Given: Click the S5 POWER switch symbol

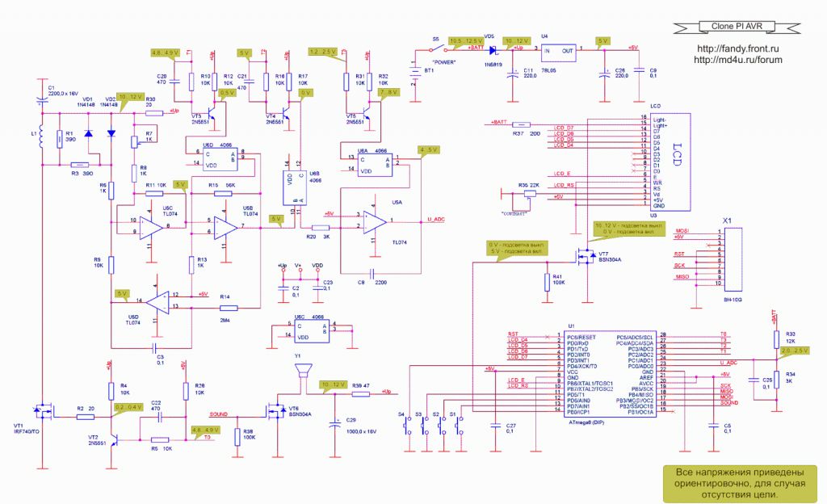Looking at the screenshot, I should pyautogui.click(x=437, y=48).
